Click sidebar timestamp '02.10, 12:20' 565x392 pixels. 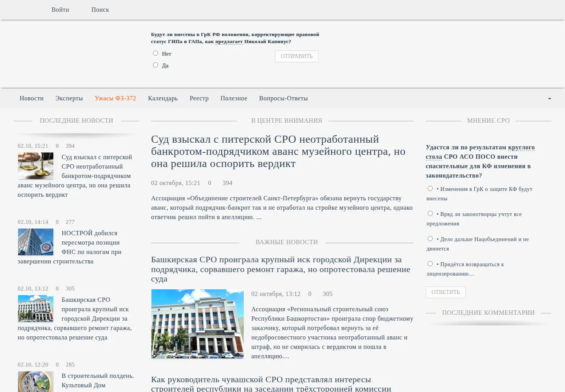click(x=33, y=365)
